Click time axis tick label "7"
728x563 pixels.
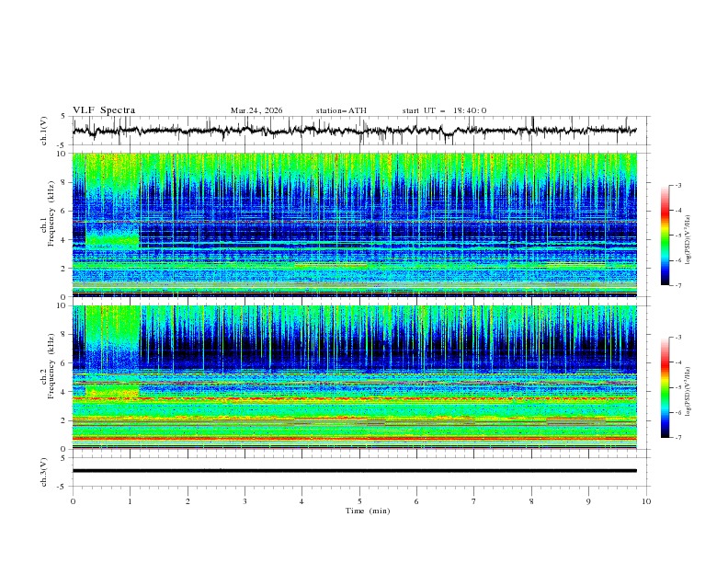pyautogui.click(x=474, y=501)
